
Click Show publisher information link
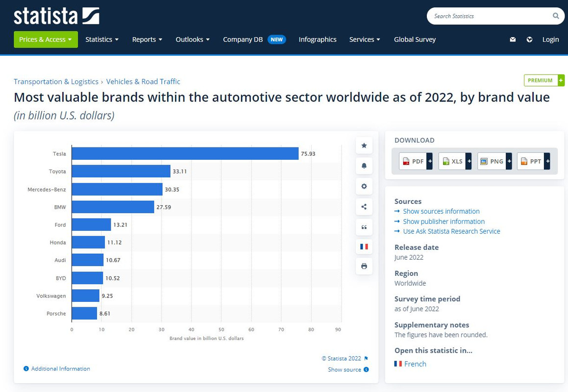(x=444, y=221)
